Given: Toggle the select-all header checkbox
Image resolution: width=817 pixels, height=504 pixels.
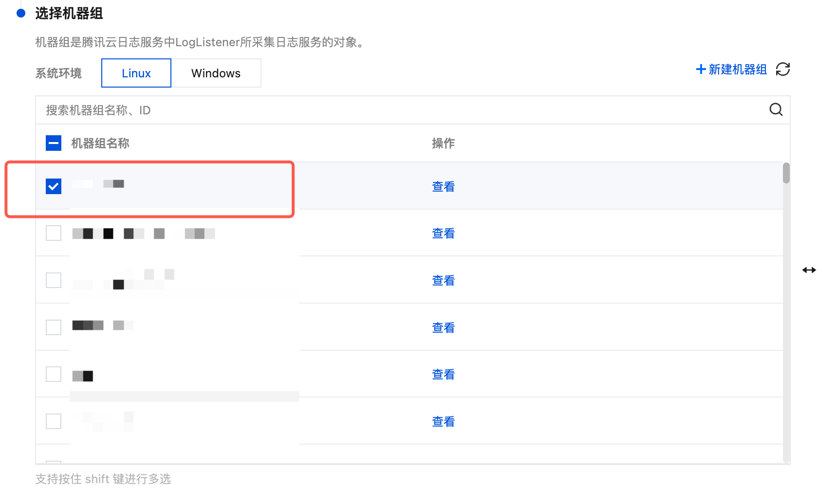Looking at the screenshot, I should point(54,143).
